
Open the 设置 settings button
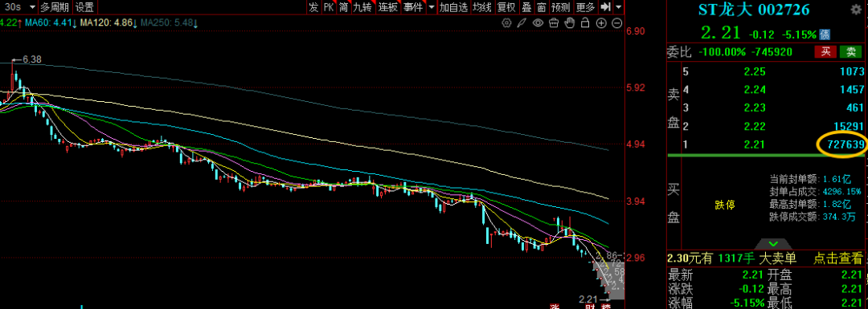coord(84,7)
